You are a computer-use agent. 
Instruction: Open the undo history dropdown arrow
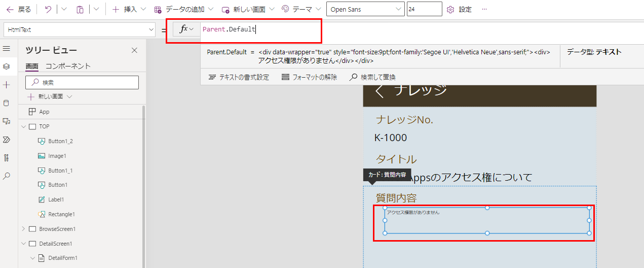point(63,9)
